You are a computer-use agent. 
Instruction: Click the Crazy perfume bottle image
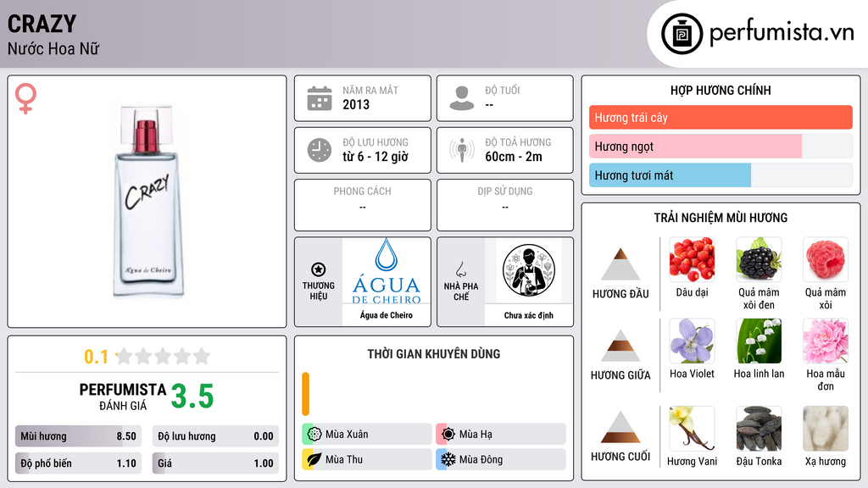[147, 202]
